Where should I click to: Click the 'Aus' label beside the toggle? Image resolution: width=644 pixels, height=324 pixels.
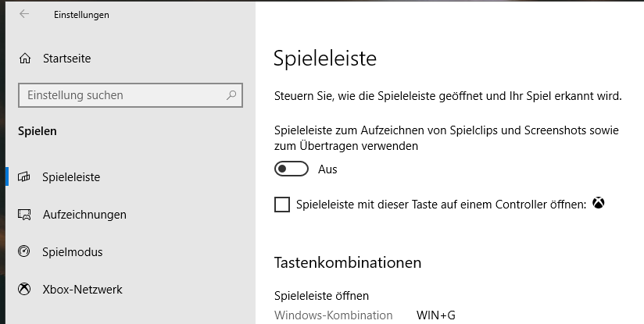click(327, 169)
